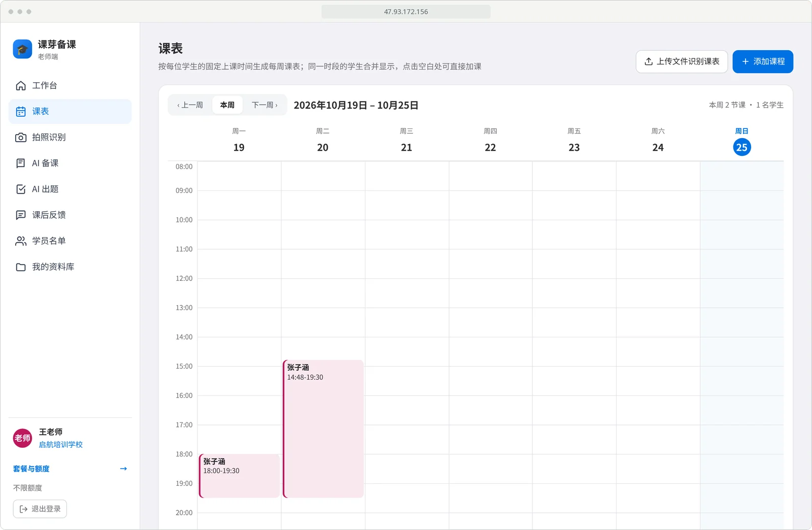Click the AI 出题 checkbox-pencil icon

(x=21, y=189)
